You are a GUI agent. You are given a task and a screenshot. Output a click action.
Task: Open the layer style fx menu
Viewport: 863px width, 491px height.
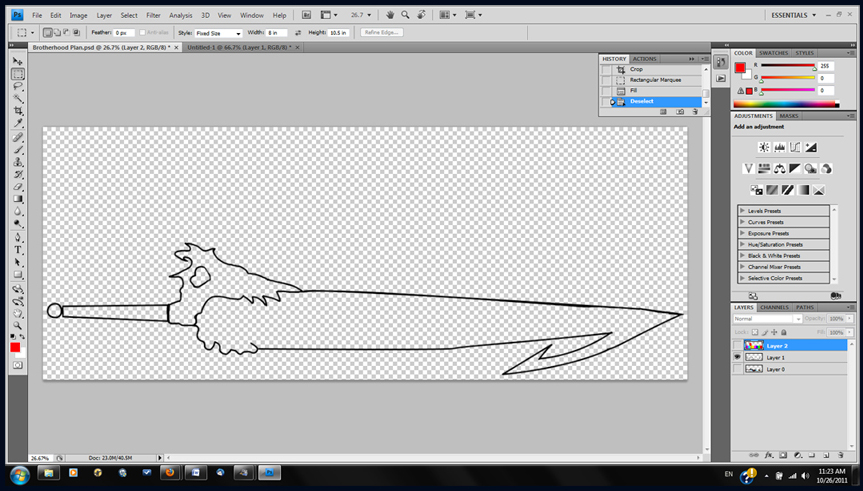769,455
